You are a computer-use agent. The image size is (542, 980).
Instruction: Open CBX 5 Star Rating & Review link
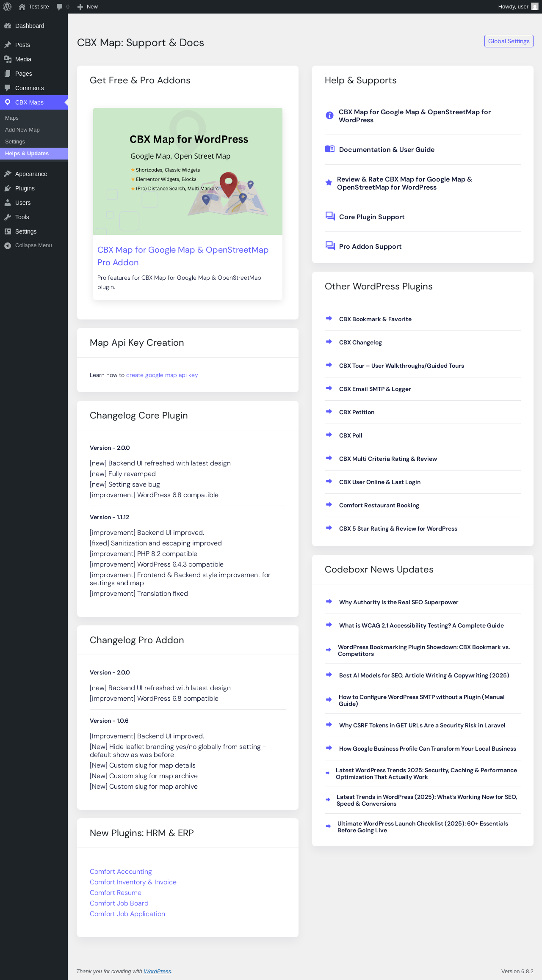coord(398,529)
